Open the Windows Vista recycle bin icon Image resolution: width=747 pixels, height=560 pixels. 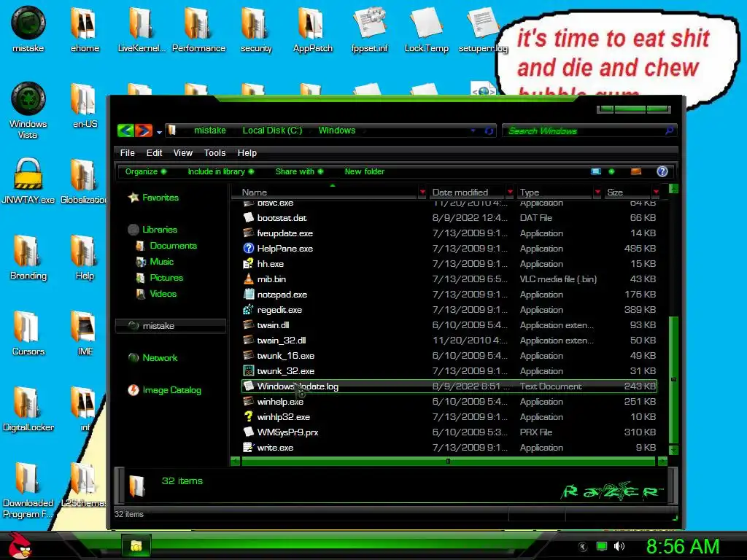pyautogui.click(x=28, y=111)
